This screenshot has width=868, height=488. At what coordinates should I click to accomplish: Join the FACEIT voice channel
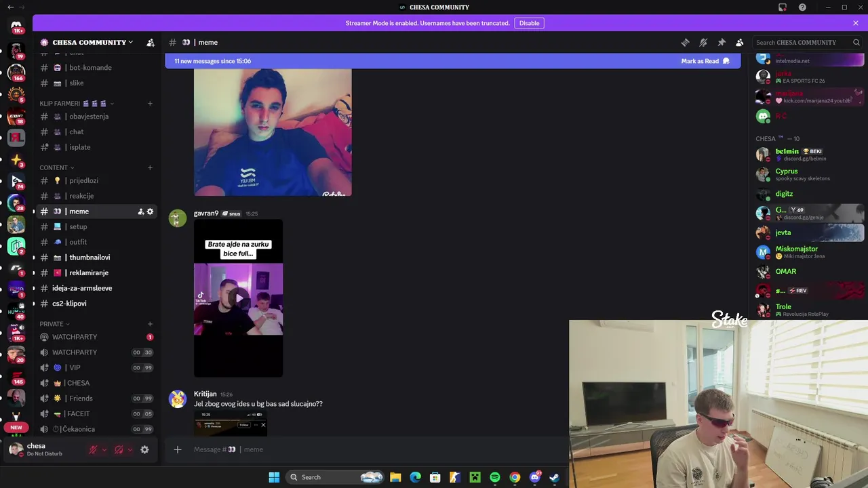(x=95, y=413)
